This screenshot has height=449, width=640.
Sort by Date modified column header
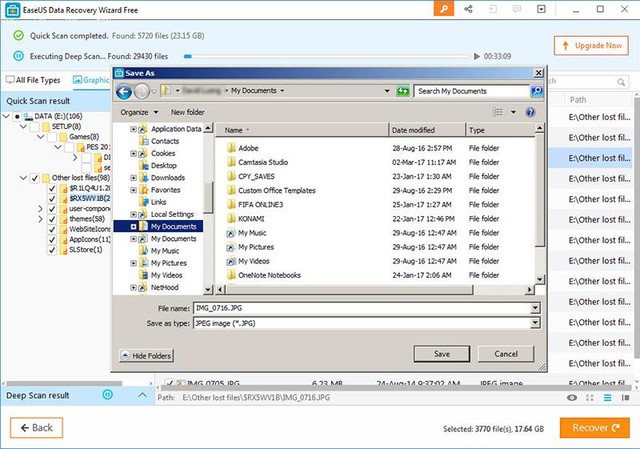[427, 130]
